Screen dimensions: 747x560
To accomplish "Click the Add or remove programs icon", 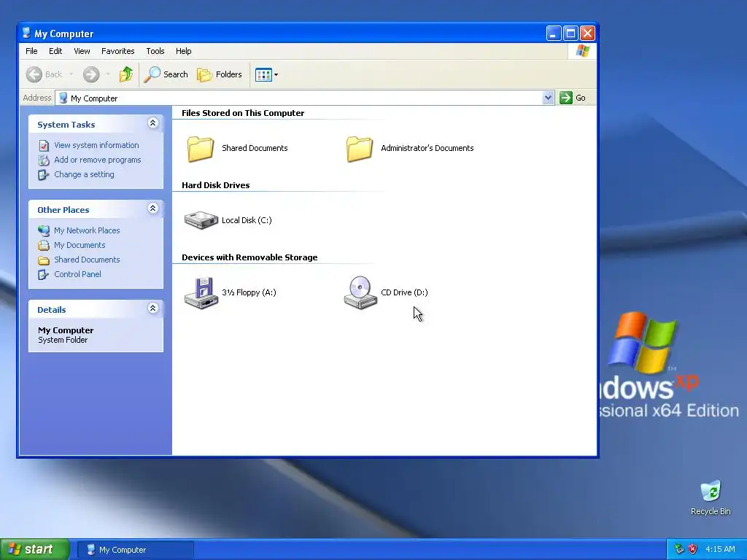I will pos(44,160).
